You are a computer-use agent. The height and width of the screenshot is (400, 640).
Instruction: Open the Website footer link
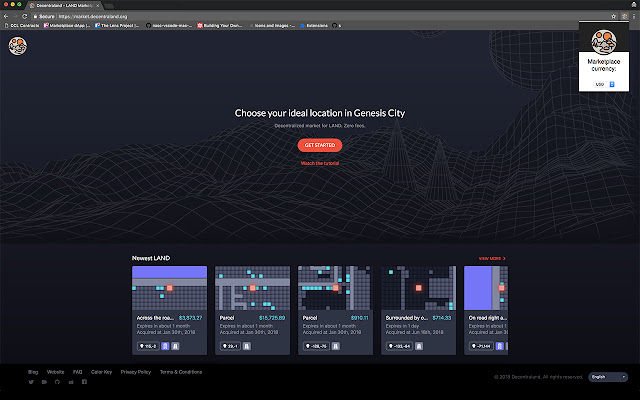56,372
